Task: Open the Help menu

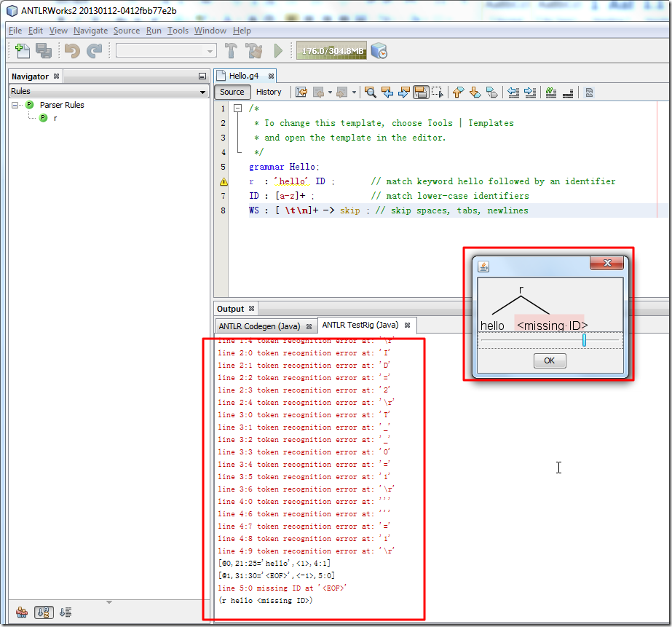Action: click(242, 31)
